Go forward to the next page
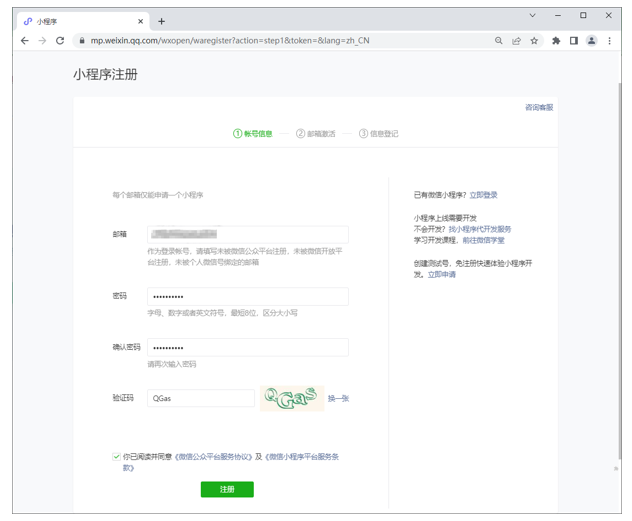 (x=42, y=41)
